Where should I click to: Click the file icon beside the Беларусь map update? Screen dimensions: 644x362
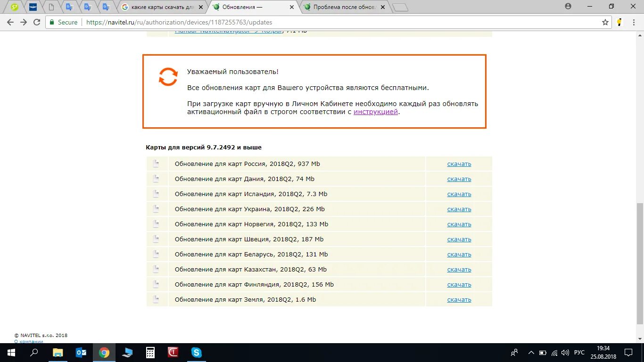tap(156, 254)
